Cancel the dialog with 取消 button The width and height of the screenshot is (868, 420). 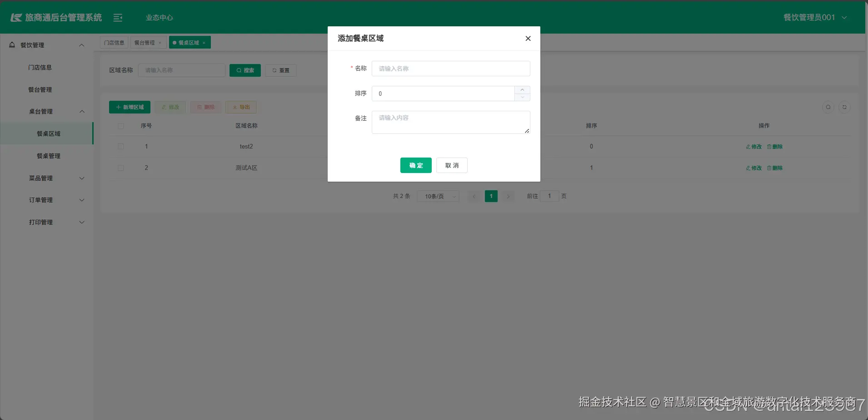pyautogui.click(x=452, y=165)
